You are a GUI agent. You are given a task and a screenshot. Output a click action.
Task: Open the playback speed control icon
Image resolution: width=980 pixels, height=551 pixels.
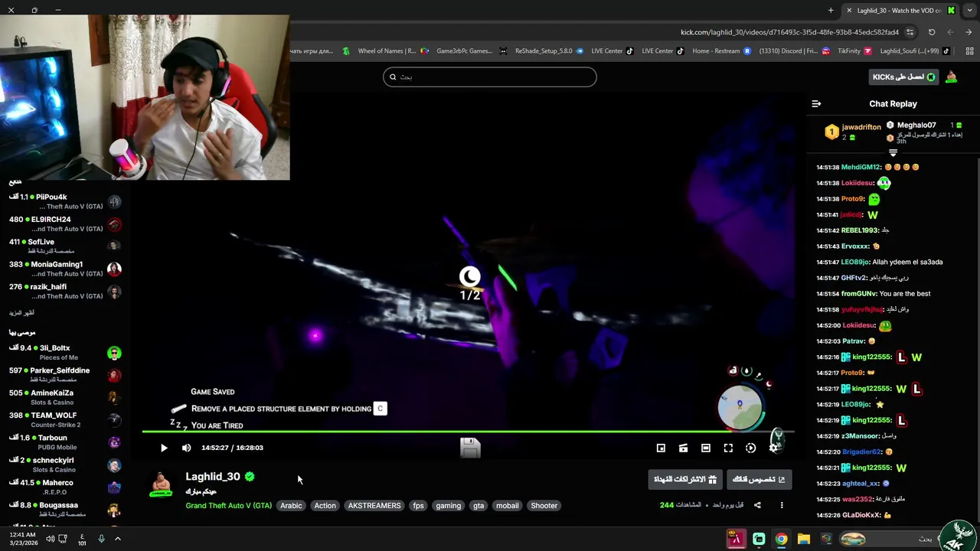750,448
